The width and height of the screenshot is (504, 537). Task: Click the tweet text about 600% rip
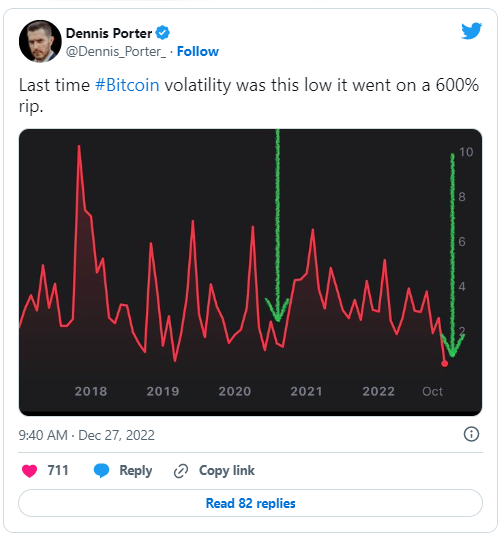pos(249,95)
